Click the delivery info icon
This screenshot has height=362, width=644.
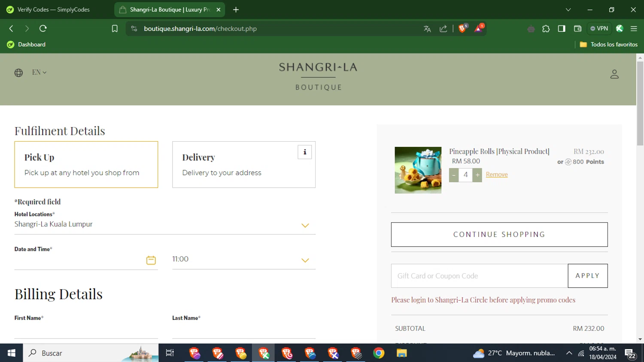(305, 152)
